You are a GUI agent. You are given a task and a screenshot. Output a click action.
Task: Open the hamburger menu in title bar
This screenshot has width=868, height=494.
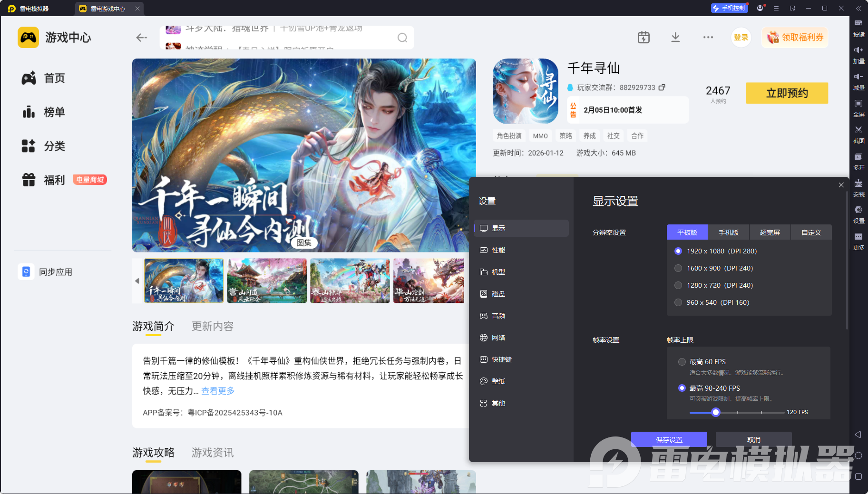pyautogui.click(x=776, y=8)
